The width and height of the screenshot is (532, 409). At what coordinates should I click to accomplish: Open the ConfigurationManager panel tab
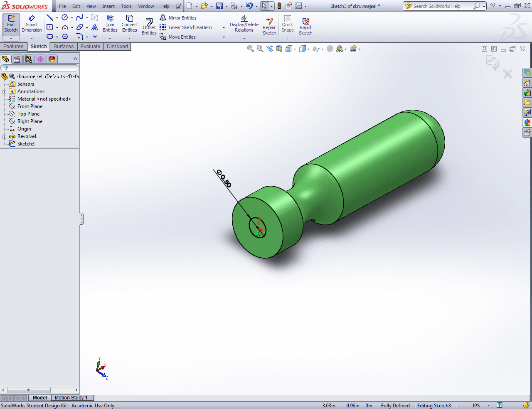[29, 59]
